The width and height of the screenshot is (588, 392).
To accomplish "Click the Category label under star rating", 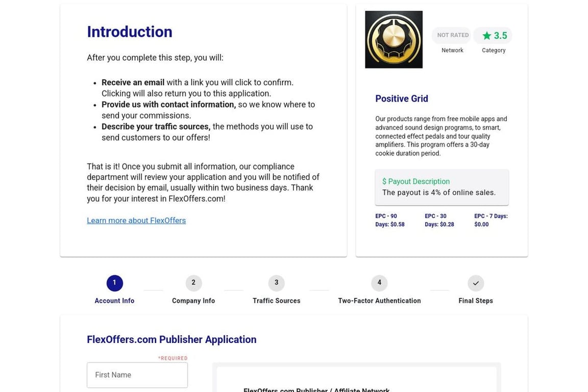I will 494,50.
